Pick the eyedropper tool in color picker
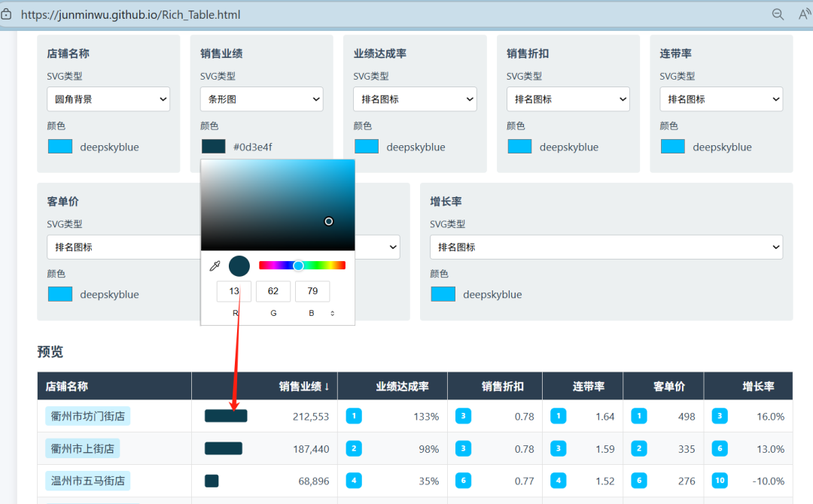 point(215,266)
